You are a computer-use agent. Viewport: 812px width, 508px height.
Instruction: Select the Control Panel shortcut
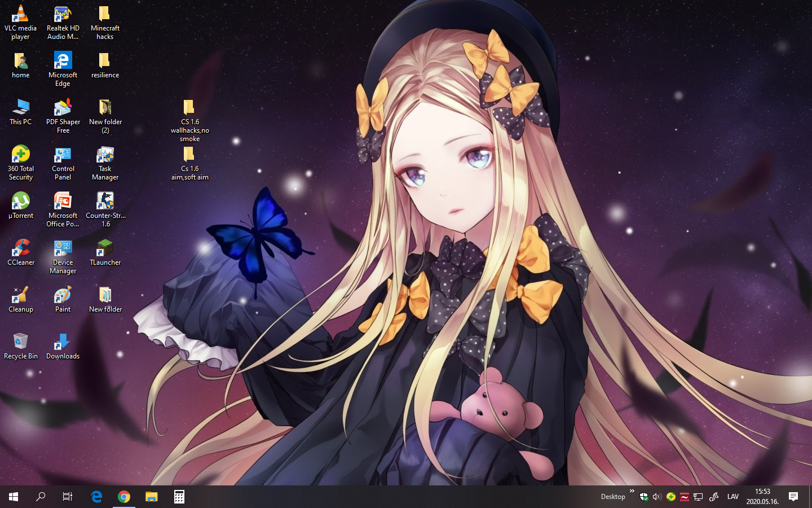63,163
